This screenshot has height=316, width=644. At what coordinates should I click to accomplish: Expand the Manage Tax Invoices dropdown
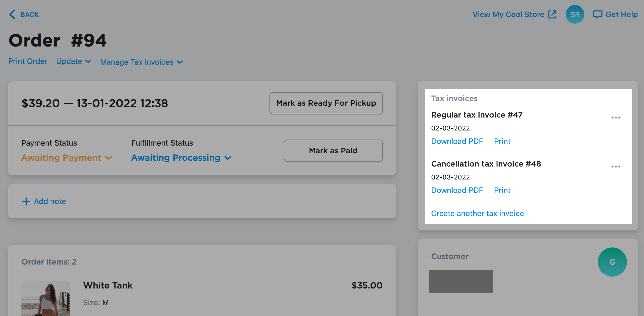[141, 62]
